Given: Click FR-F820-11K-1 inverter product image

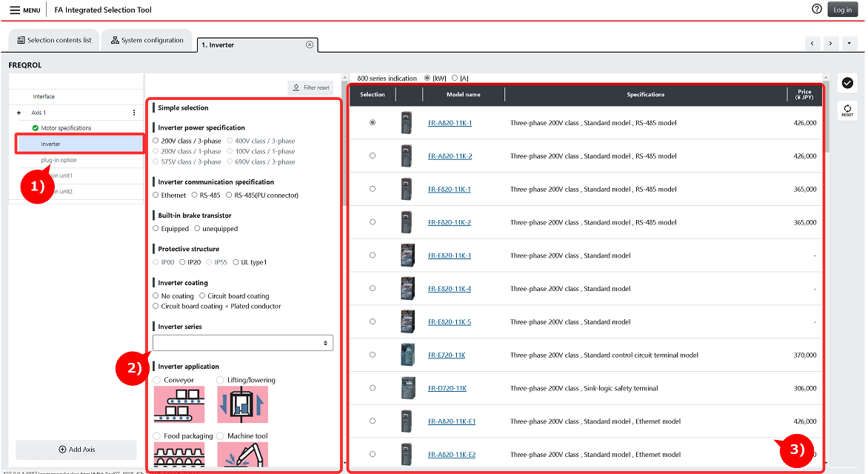Looking at the screenshot, I should tap(407, 190).
